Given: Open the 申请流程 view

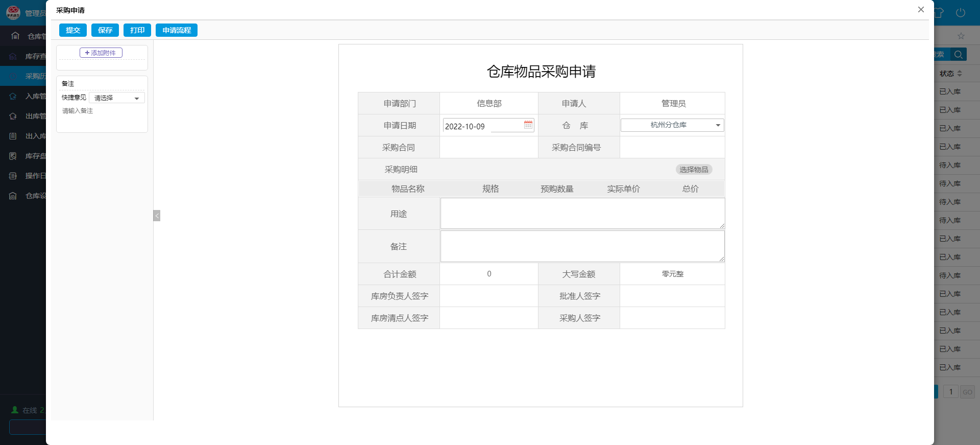Looking at the screenshot, I should point(177,30).
